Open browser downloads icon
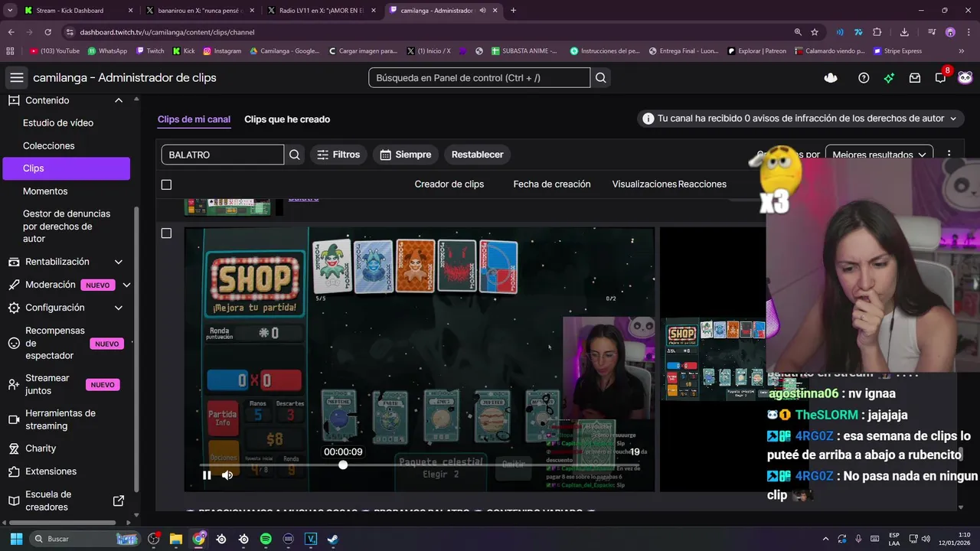Image resolution: width=980 pixels, height=551 pixels. click(904, 32)
